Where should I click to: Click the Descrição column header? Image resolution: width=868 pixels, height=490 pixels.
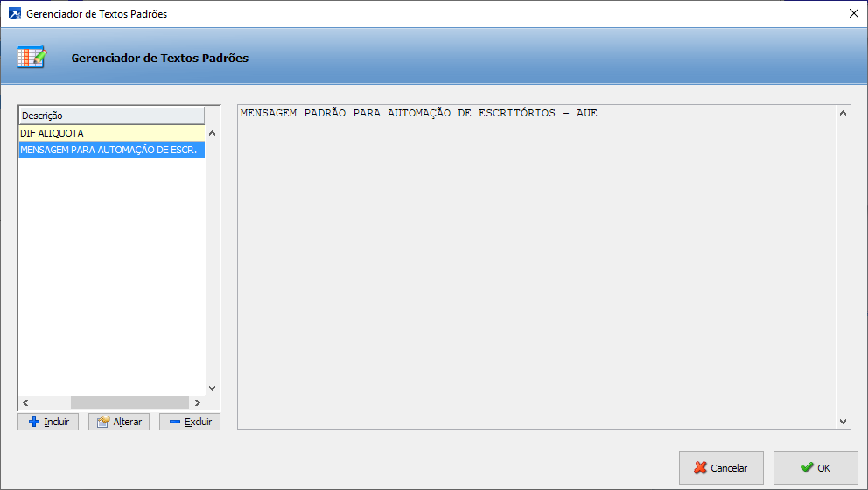112,115
